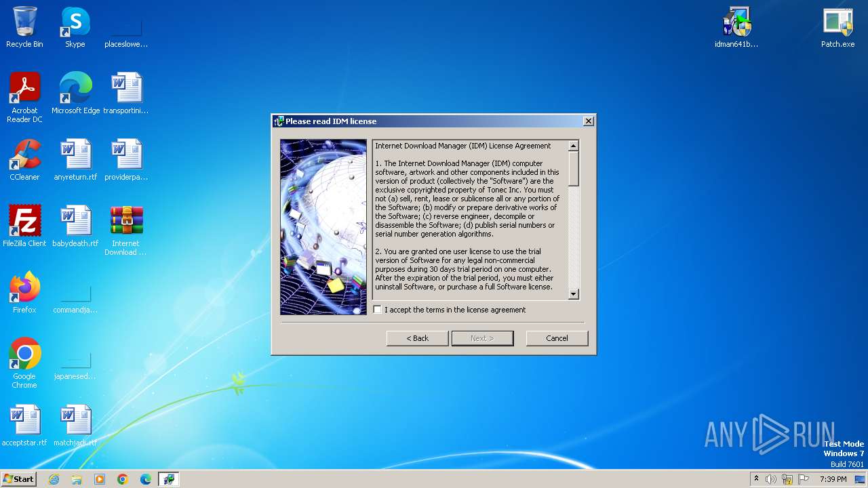Open the Windows Start menu
Image resolution: width=868 pixels, height=488 pixels.
(x=19, y=479)
